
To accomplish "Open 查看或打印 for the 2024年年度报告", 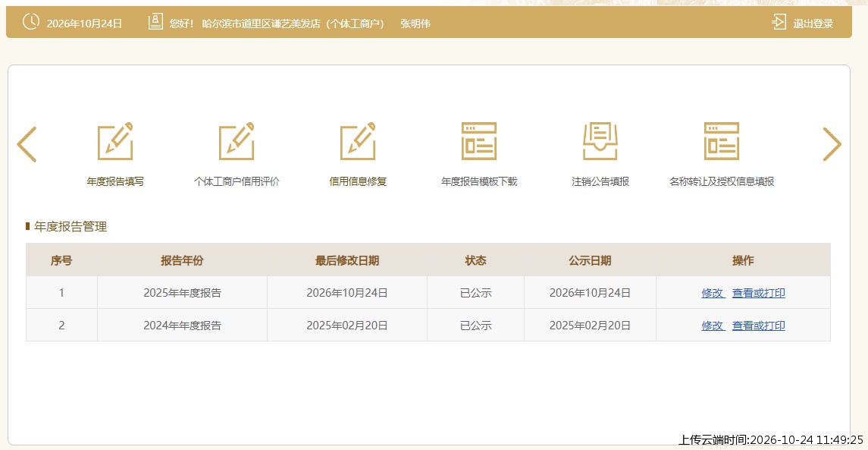I will (758, 326).
